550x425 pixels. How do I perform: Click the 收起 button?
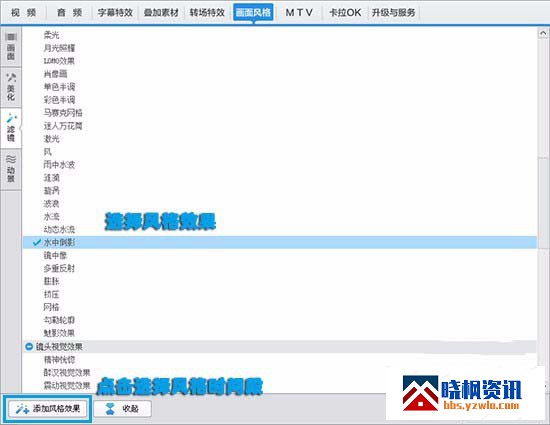click(x=123, y=409)
